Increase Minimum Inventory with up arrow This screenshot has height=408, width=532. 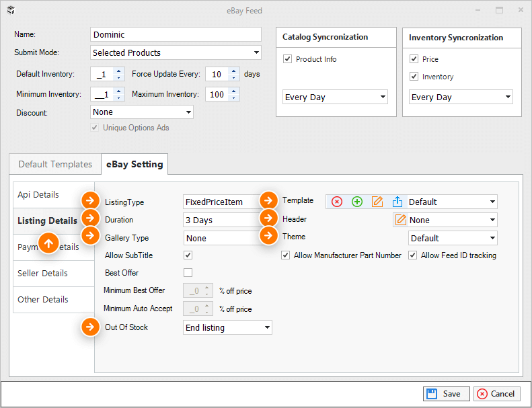(x=118, y=91)
